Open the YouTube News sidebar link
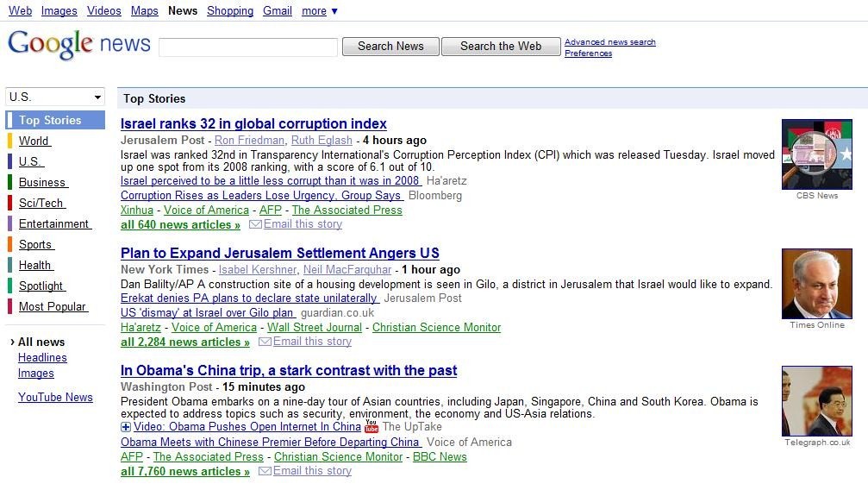 [x=55, y=397]
